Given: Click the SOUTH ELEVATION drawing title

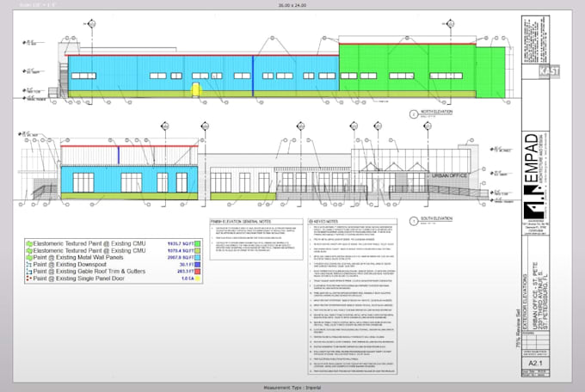Looking at the screenshot, I should click(x=436, y=218).
